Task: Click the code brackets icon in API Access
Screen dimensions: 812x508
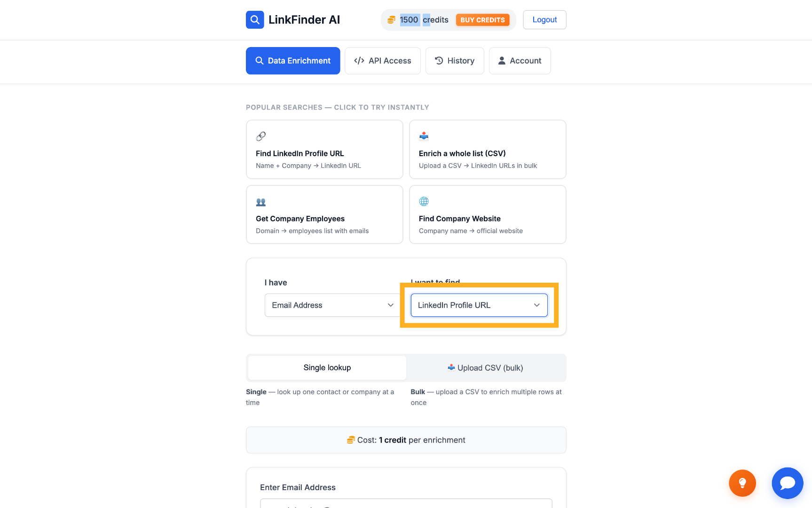Action: coord(359,61)
